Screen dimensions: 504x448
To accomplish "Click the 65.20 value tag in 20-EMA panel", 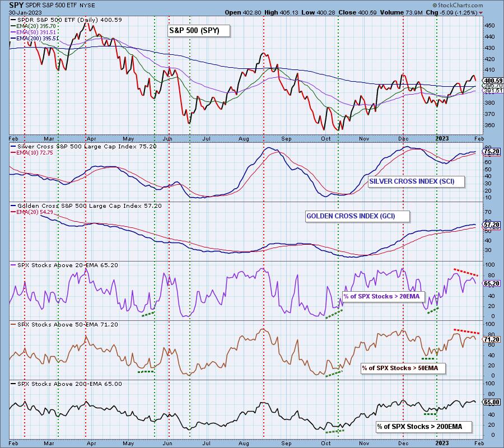I will click(x=492, y=283).
